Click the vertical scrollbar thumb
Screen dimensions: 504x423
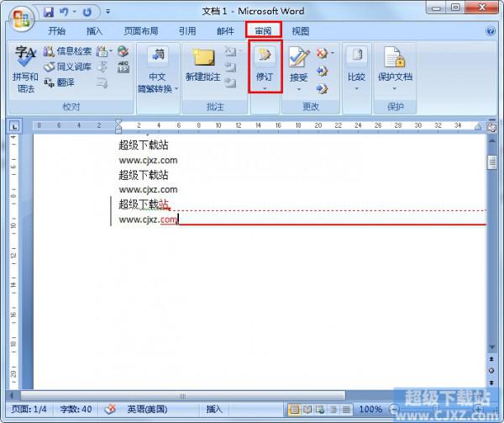click(491, 162)
